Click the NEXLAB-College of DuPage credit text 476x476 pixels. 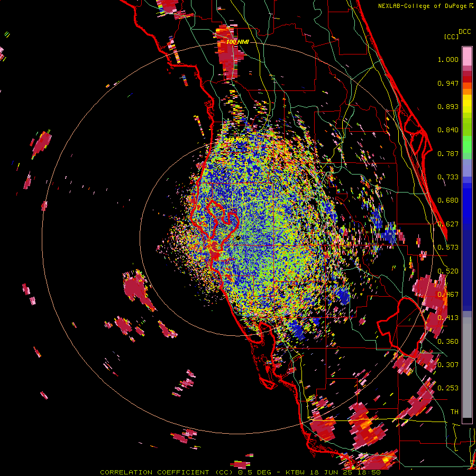point(423,6)
